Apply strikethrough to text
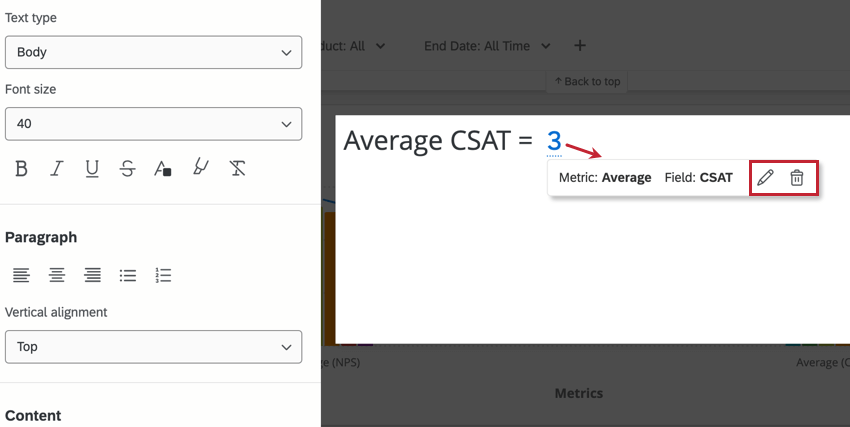Screen dimensions: 850x427 [x=127, y=169]
